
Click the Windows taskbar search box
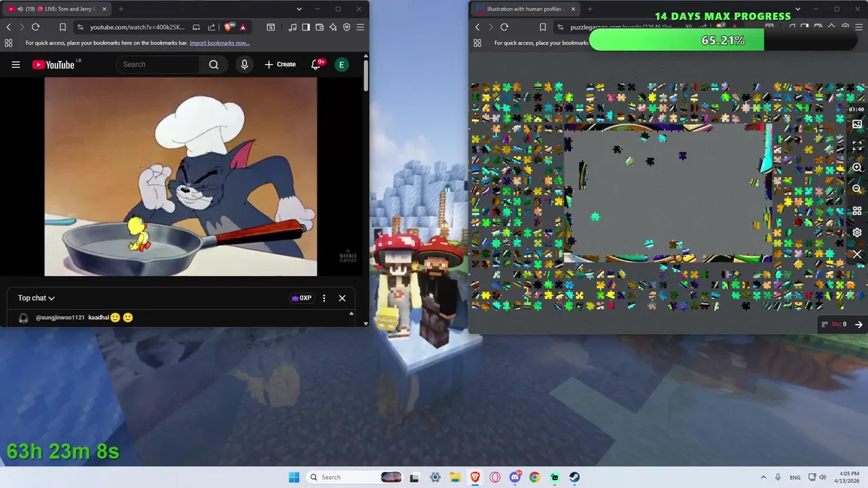pyautogui.click(x=355, y=477)
